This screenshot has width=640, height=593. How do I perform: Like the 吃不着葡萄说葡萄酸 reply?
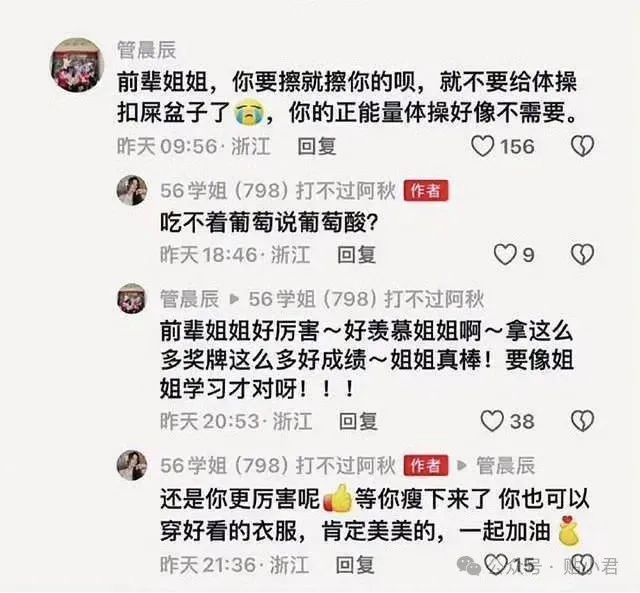pos(505,255)
